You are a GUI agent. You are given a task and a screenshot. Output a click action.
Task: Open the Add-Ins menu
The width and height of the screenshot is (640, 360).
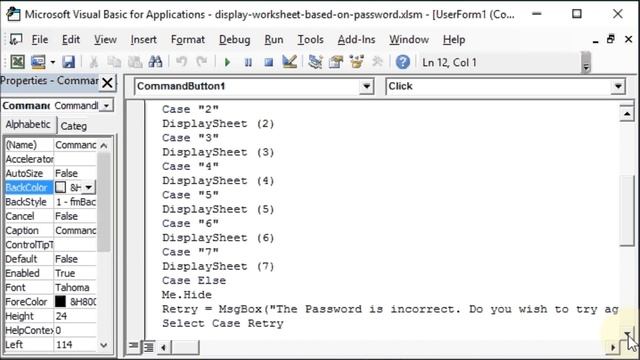point(356,40)
